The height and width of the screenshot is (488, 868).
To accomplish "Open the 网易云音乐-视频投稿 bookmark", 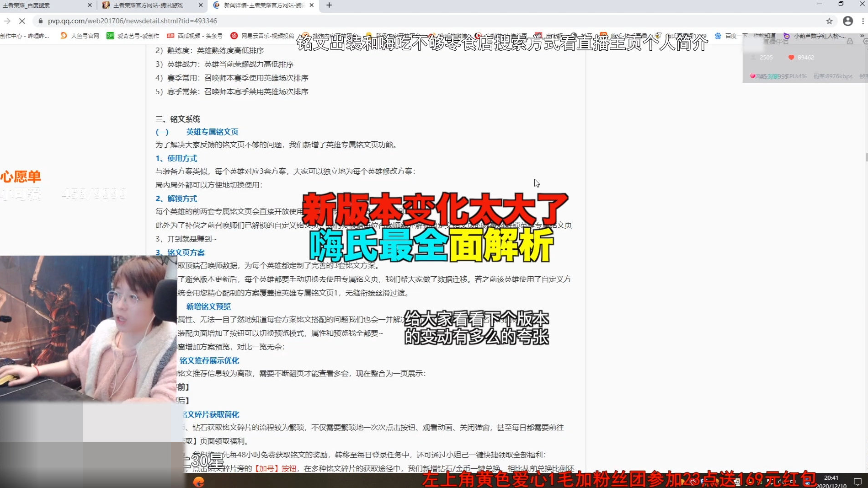I will point(262,36).
